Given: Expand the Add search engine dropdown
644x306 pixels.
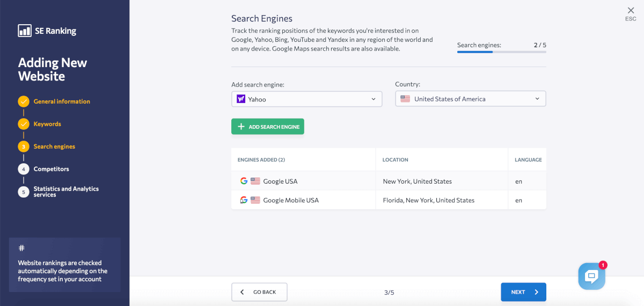Looking at the screenshot, I should pyautogui.click(x=374, y=99).
